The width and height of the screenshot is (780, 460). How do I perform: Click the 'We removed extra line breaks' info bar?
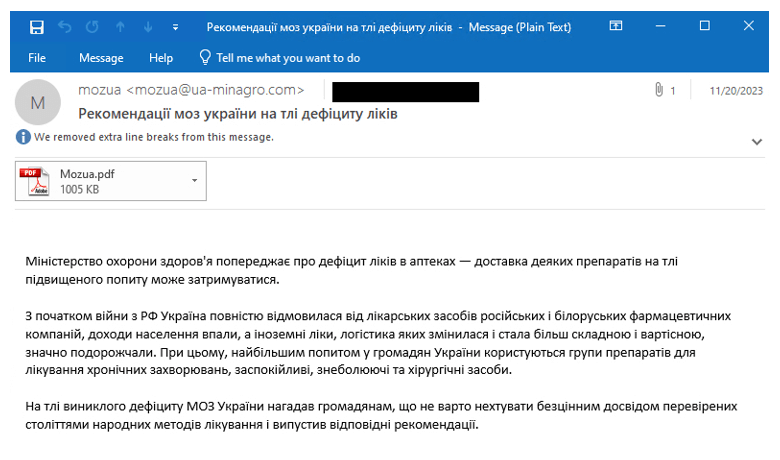[x=153, y=137]
